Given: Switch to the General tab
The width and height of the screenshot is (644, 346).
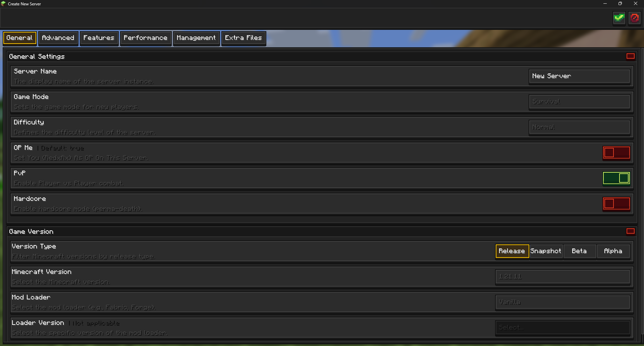Looking at the screenshot, I should (x=20, y=38).
